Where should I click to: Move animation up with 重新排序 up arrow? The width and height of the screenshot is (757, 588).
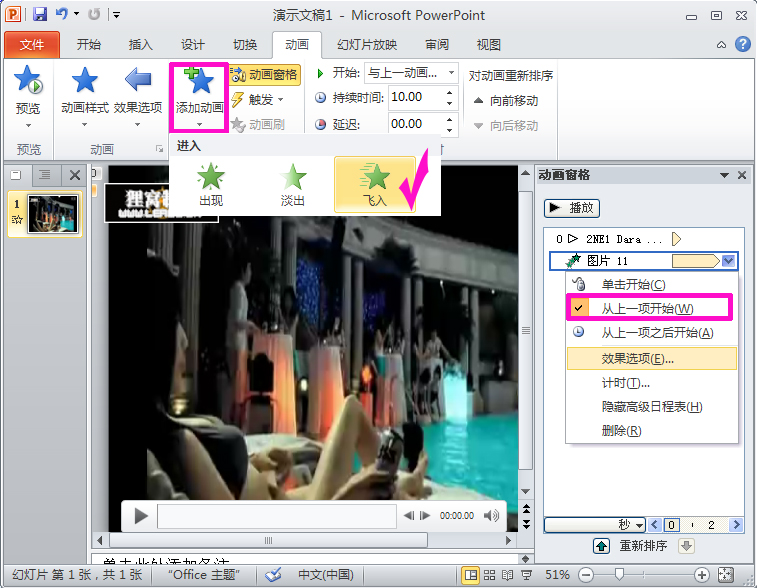(601, 546)
